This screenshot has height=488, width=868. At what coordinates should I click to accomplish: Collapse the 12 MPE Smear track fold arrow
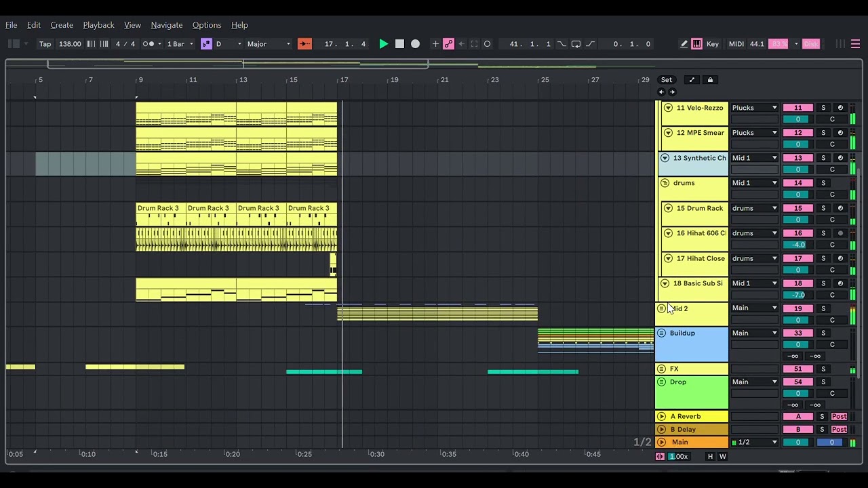coord(668,133)
